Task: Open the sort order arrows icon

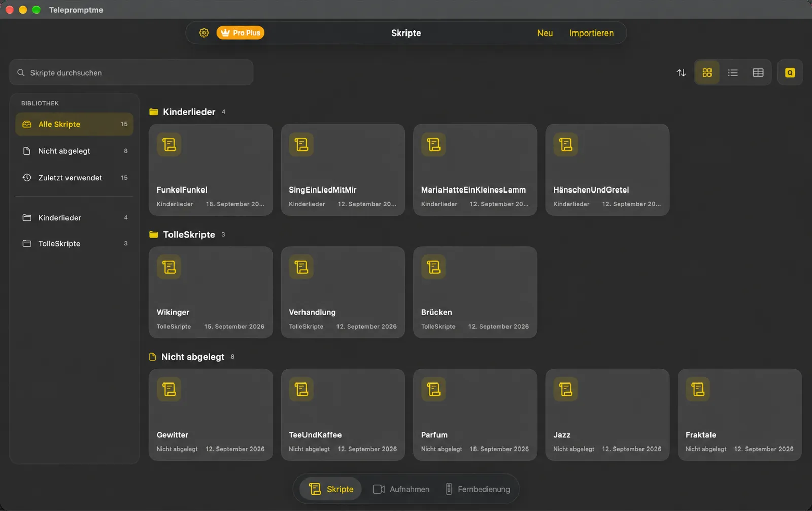Action: click(x=681, y=73)
